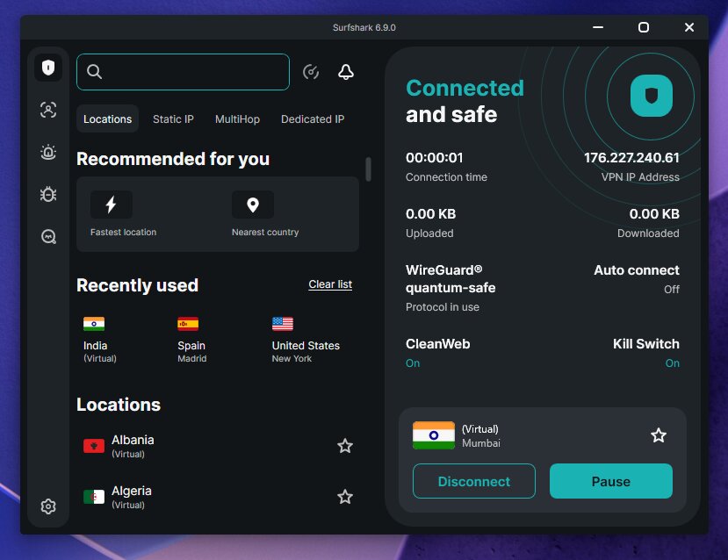Image resolution: width=728 pixels, height=560 pixels.
Task: Click the Connected and safe heading
Action: (465, 101)
